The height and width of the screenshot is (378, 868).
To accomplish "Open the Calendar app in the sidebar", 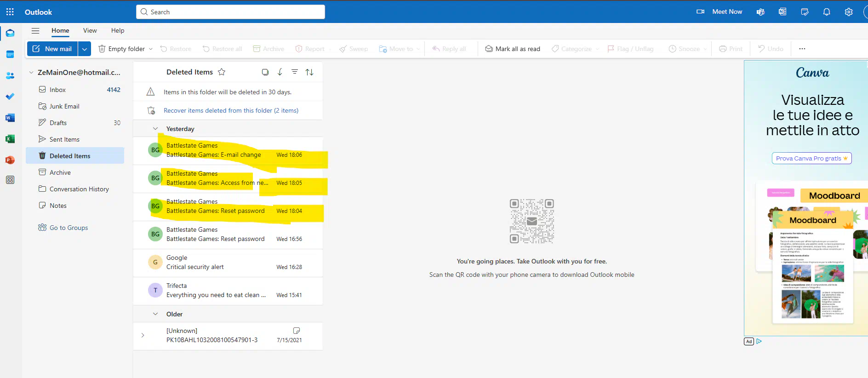I will click(10, 55).
